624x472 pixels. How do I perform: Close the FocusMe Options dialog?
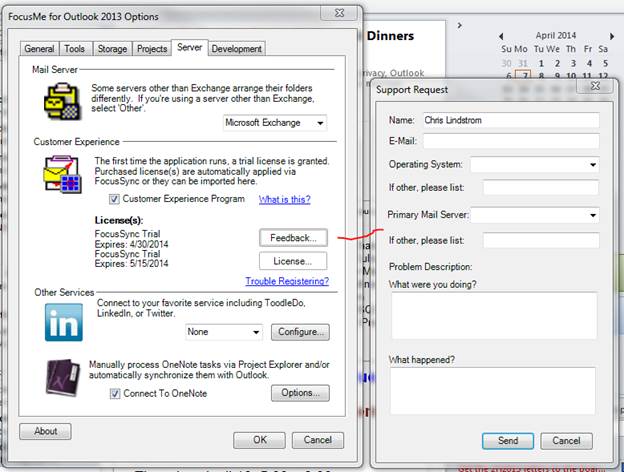[x=339, y=13]
